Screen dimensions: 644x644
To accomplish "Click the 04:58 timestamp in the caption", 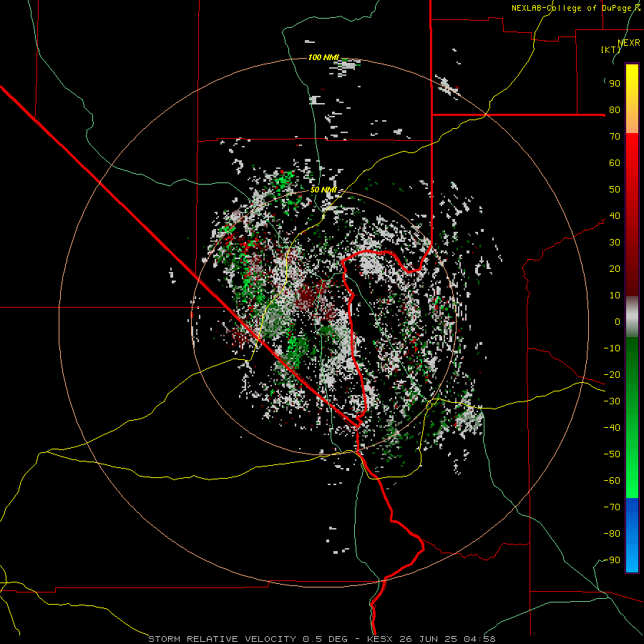I will 479,639.
